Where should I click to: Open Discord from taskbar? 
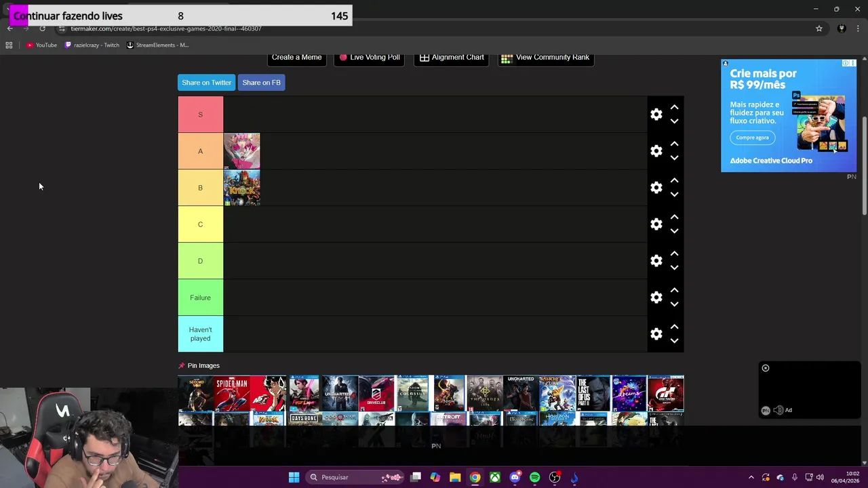[x=515, y=477]
